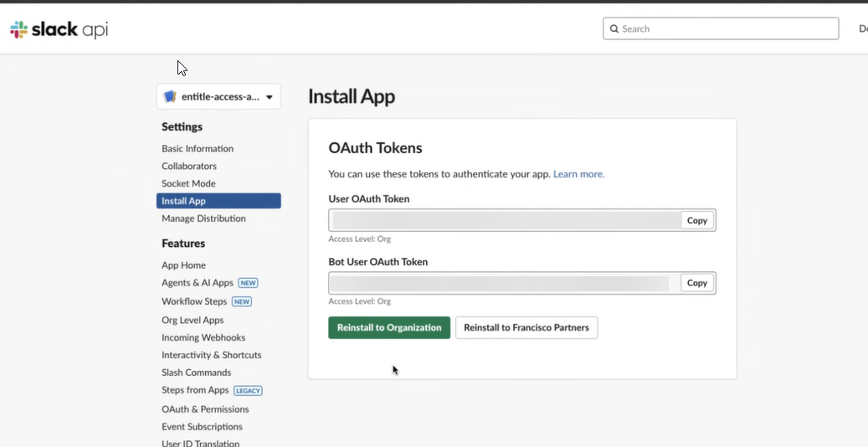
Task: Open OAuth & Permissions page
Action: point(205,409)
